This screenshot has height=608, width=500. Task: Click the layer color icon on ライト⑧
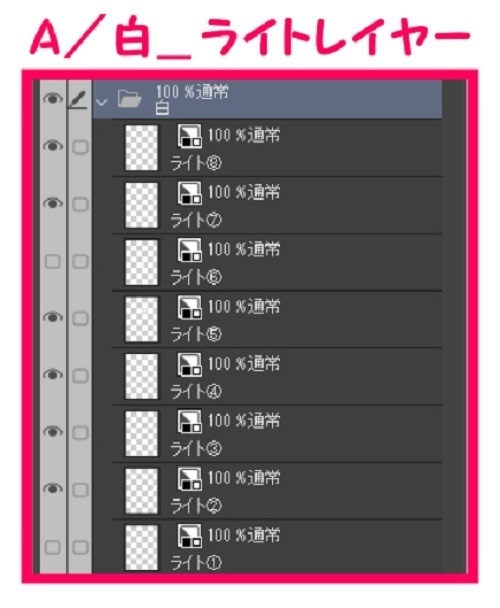(x=189, y=136)
